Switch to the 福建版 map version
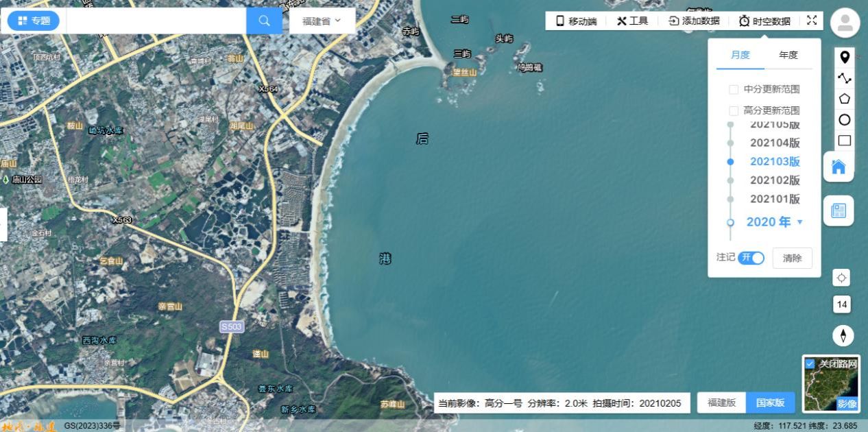Screen dimensions: 868x432 pyautogui.click(x=721, y=403)
